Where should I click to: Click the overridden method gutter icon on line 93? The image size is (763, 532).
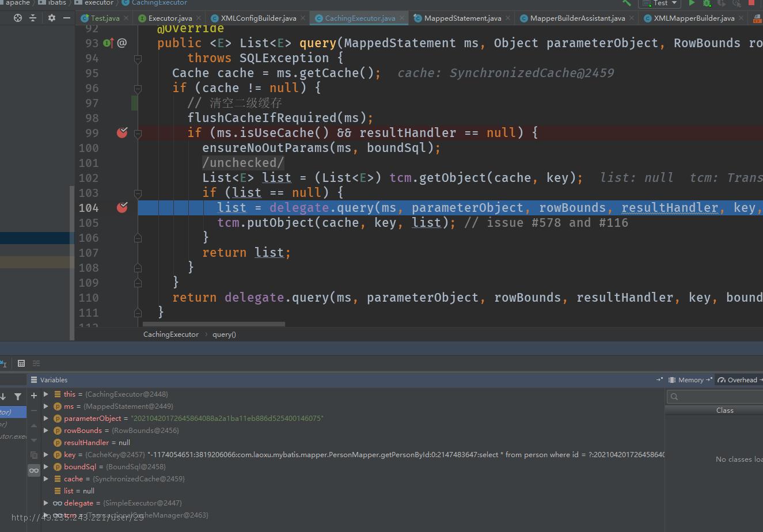(x=108, y=43)
